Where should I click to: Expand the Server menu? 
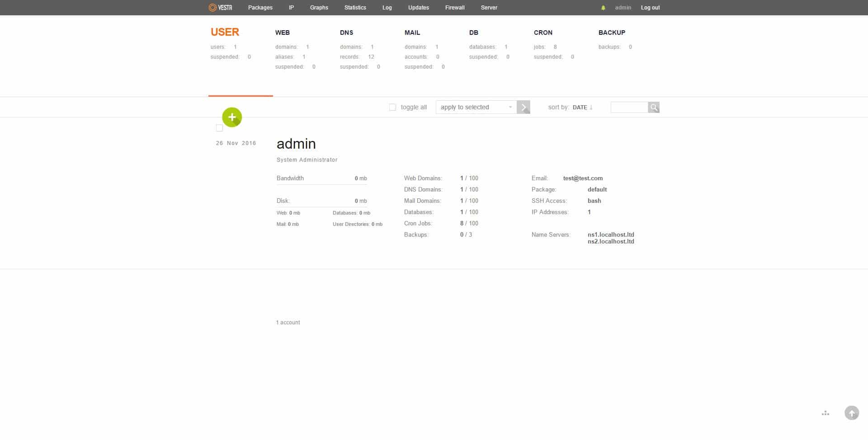pos(489,7)
